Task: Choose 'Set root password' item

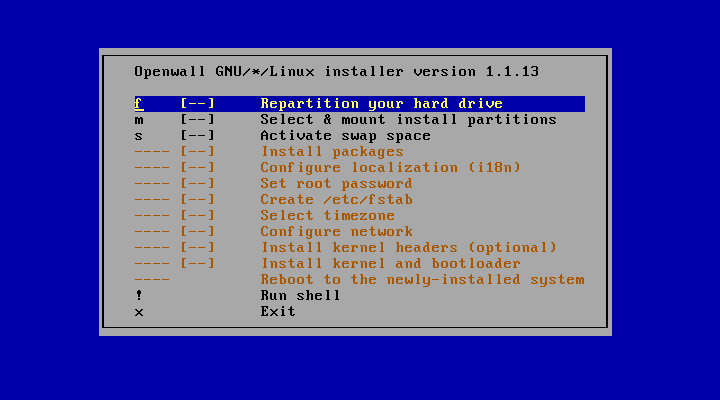Action: (336, 184)
